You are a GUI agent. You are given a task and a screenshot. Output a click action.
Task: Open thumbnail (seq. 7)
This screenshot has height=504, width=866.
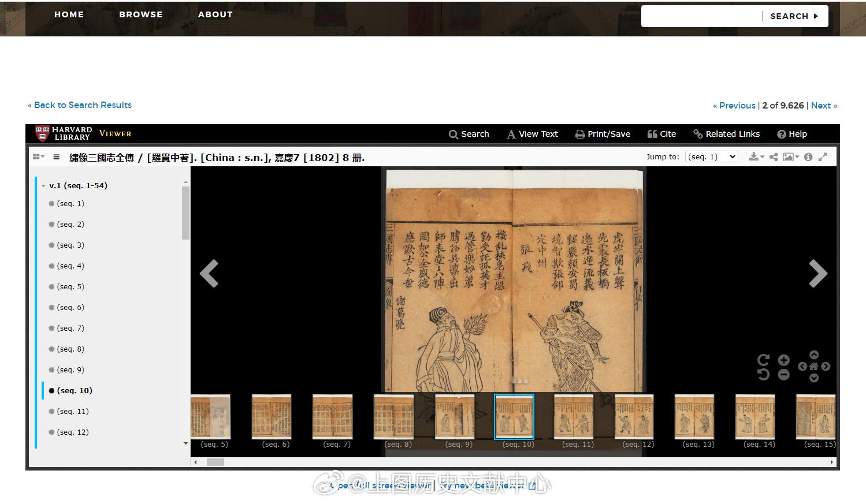(x=333, y=417)
